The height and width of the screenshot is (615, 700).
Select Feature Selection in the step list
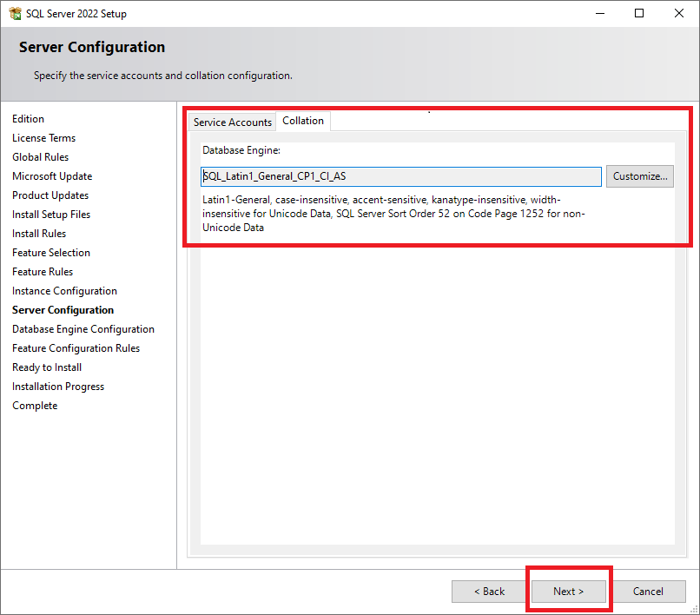click(x=51, y=253)
